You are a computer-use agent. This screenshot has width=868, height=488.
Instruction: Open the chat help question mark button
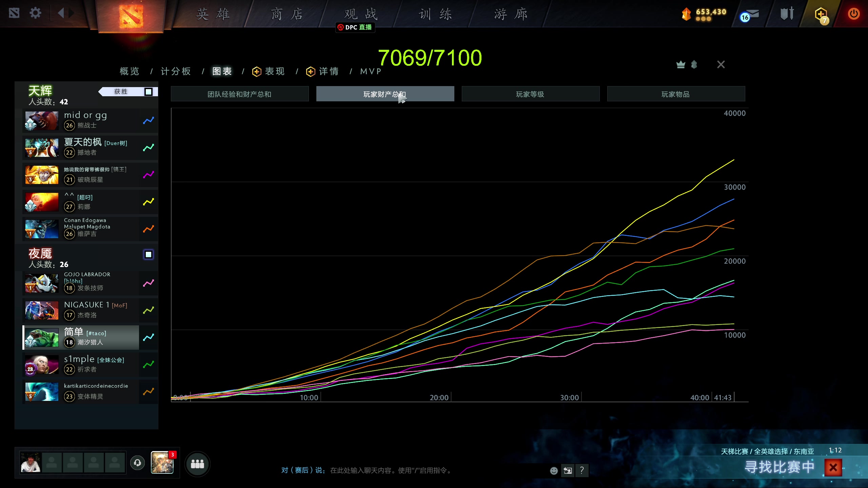click(x=582, y=470)
